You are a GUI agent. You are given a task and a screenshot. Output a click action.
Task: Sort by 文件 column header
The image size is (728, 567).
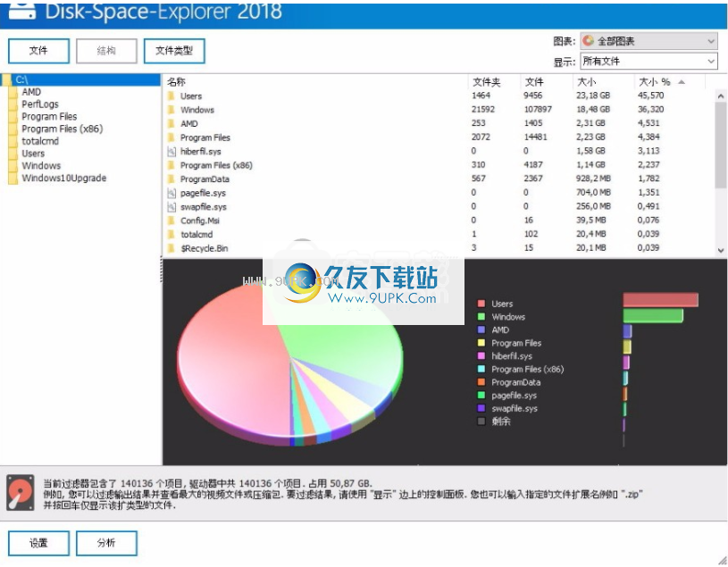pos(534,82)
